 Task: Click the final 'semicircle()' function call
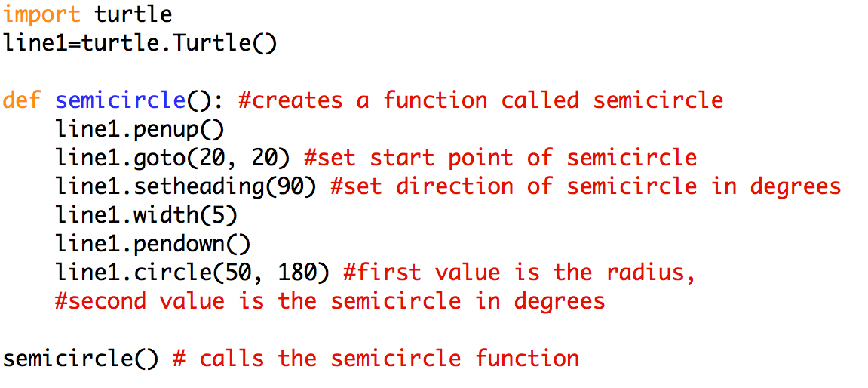pos(81,359)
